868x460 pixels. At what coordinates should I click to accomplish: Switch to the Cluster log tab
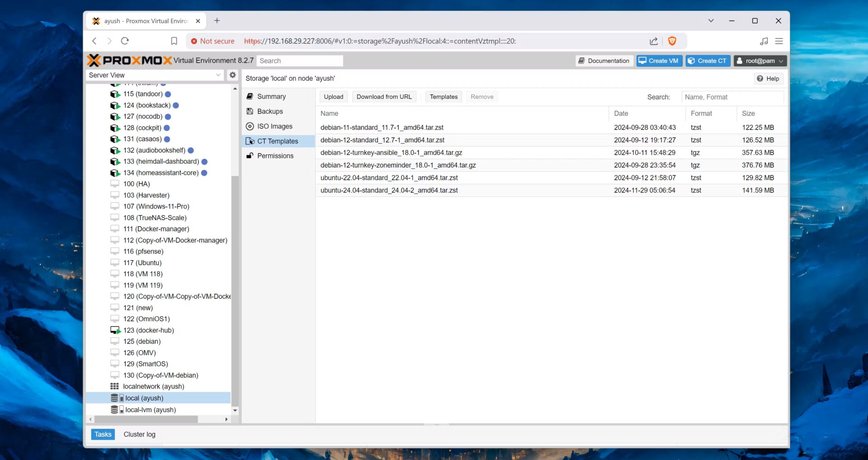[139, 434]
